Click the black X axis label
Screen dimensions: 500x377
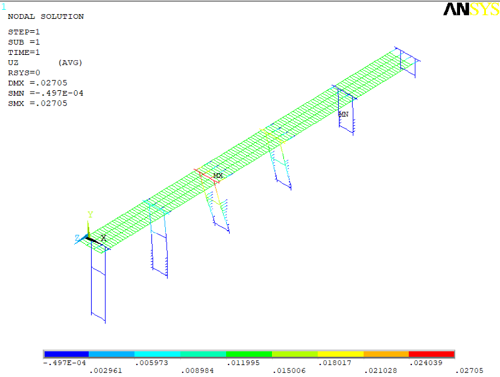tap(103, 238)
